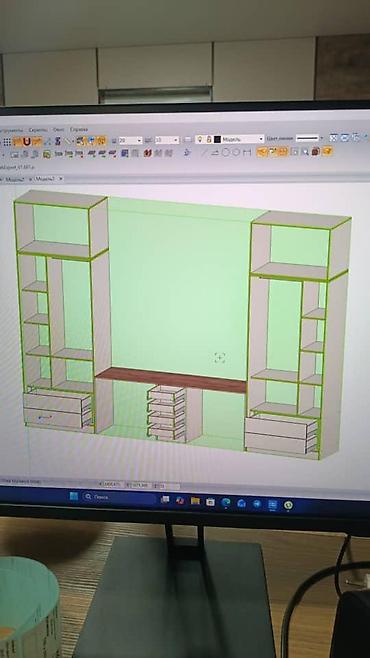Toggle the dotted grid display icon

click(x=7, y=141)
